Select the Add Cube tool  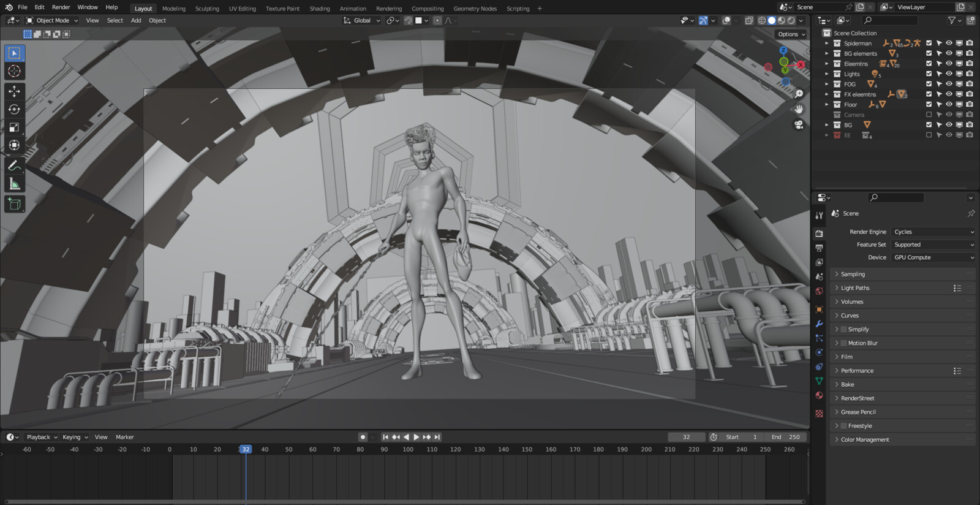tap(14, 204)
